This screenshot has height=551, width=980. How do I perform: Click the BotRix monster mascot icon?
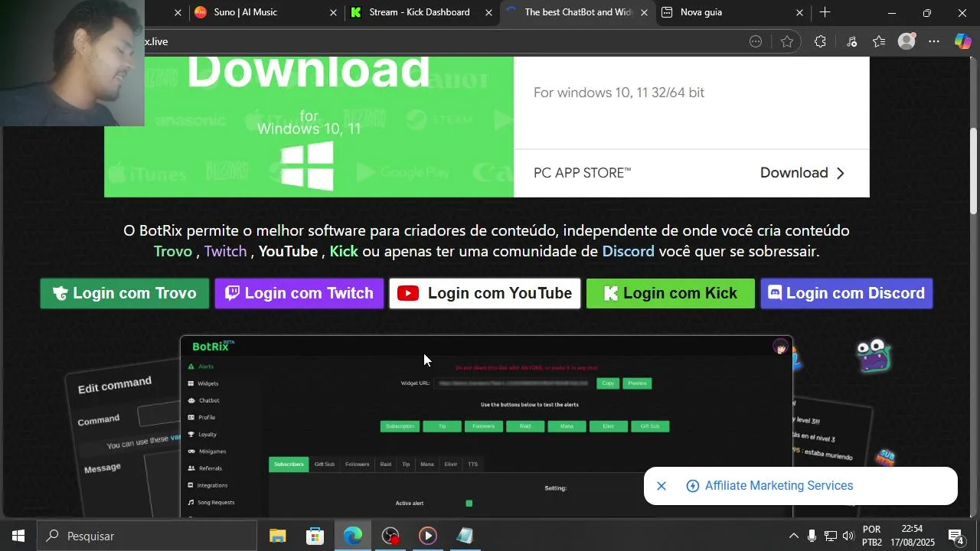[874, 355]
